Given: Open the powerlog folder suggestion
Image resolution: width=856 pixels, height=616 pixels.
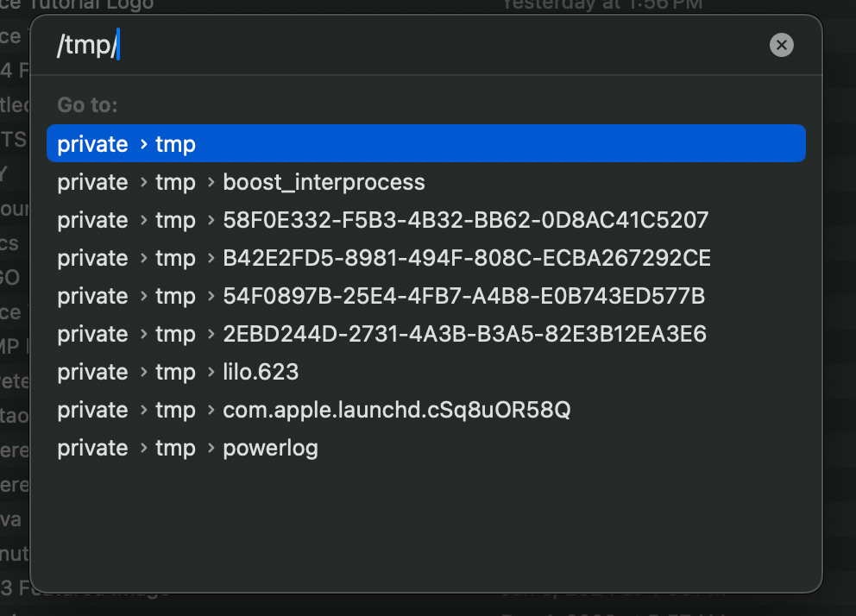Looking at the screenshot, I should click(x=270, y=448).
